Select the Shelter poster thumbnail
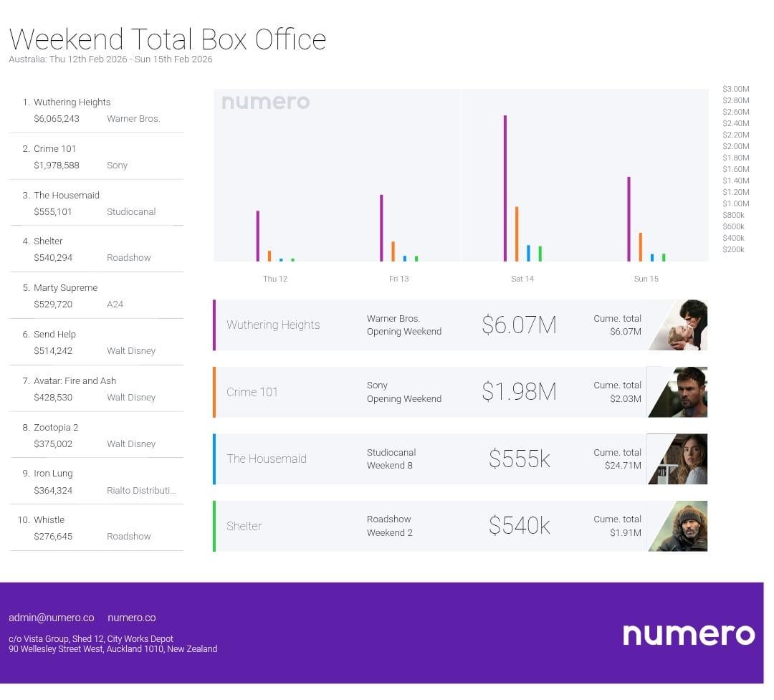Screen dimensions: 774x700 pyautogui.click(x=679, y=526)
